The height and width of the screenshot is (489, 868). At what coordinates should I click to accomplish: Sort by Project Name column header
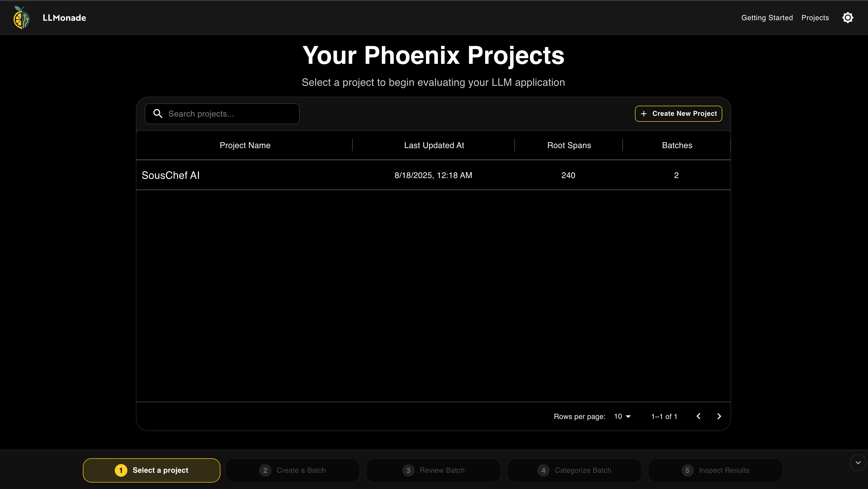pos(245,145)
